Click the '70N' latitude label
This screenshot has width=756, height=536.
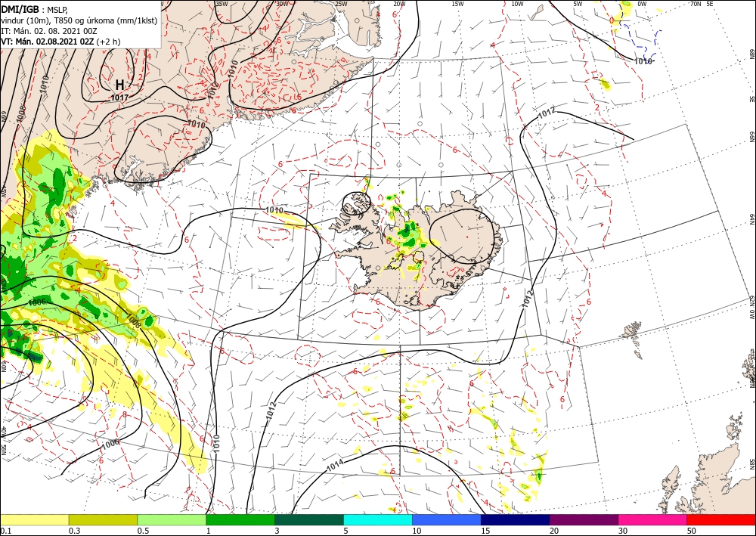click(696, 4)
